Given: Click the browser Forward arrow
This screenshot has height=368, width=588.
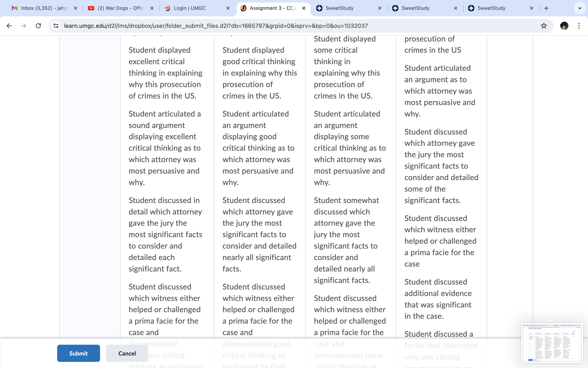Looking at the screenshot, I should point(23,26).
